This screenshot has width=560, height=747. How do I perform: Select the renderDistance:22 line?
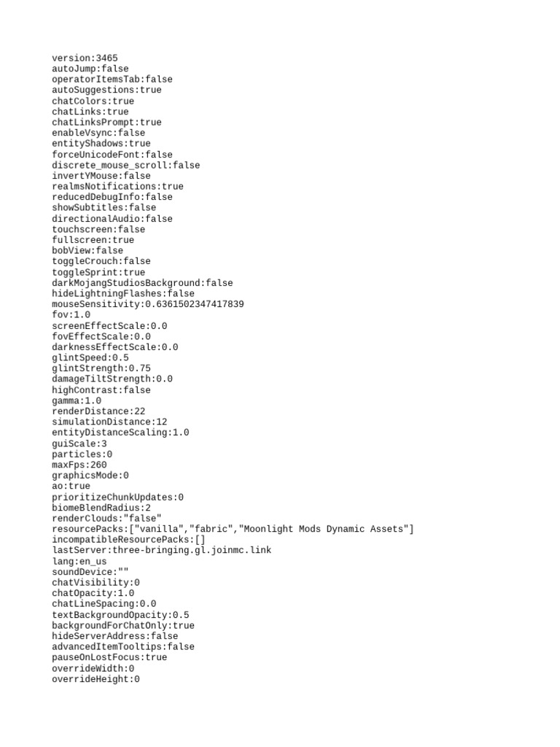98,411
